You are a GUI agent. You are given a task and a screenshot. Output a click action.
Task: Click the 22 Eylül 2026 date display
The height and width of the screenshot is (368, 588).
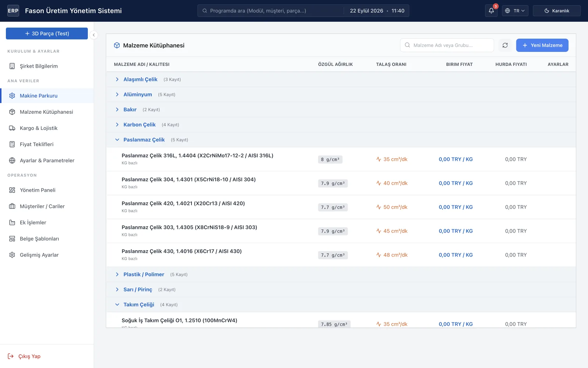tap(366, 11)
